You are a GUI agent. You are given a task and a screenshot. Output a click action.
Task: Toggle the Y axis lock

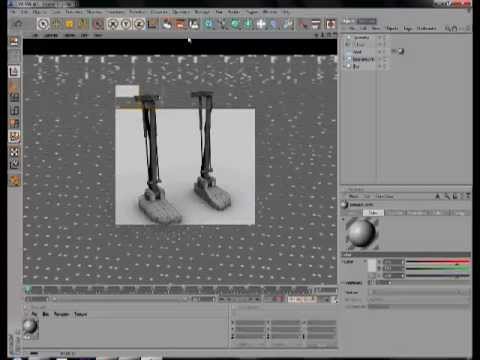(x=126, y=24)
